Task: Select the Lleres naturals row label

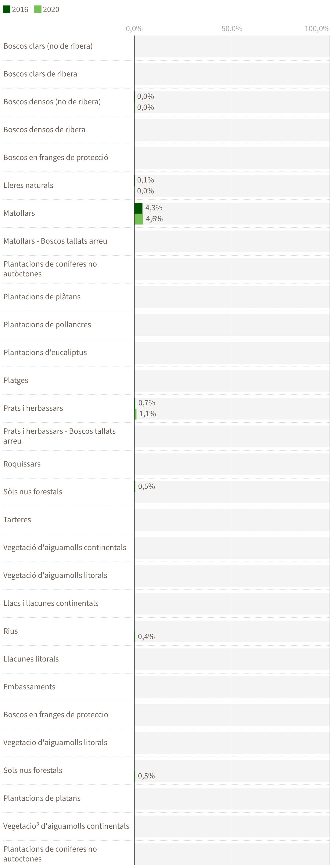Action: pyautogui.click(x=28, y=185)
